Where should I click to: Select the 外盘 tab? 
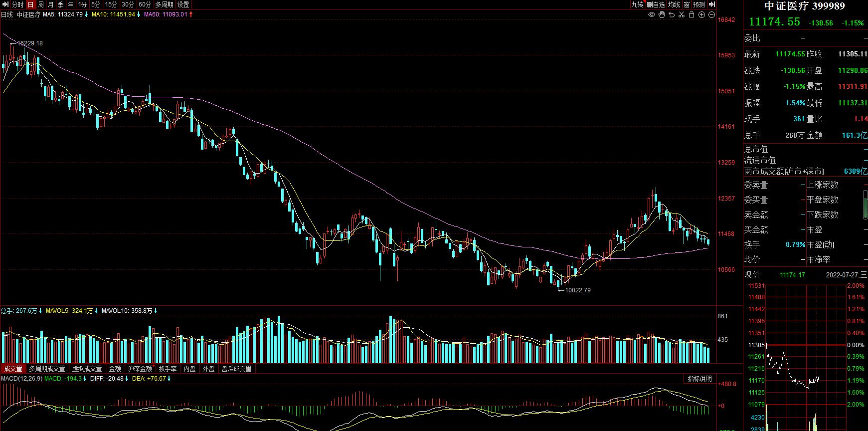[x=208, y=369]
